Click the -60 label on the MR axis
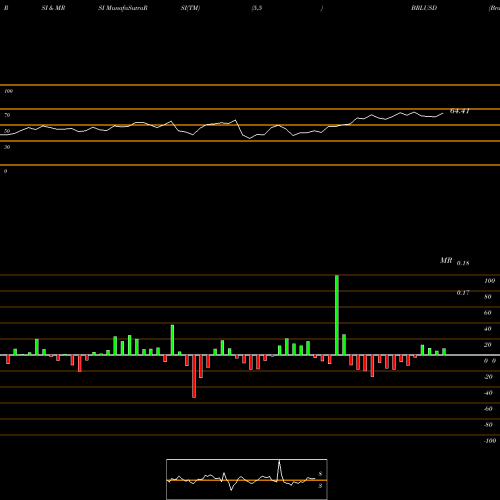 tap(488, 409)
